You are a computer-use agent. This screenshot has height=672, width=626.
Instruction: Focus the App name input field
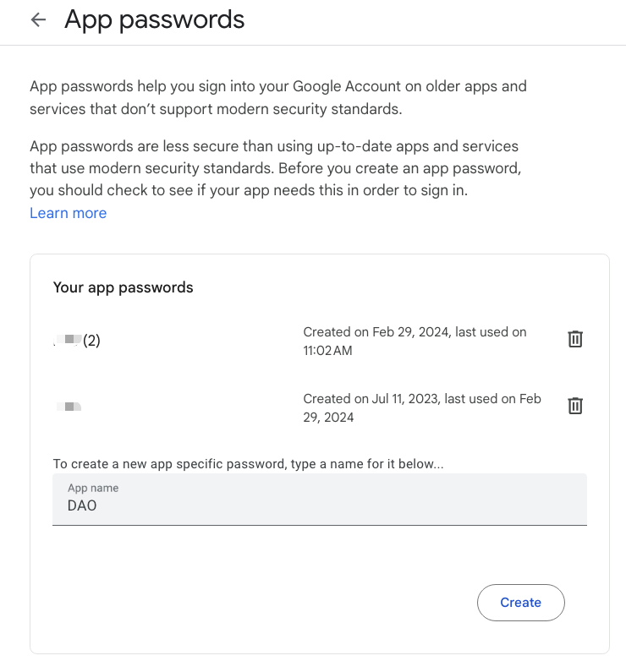tap(320, 500)
